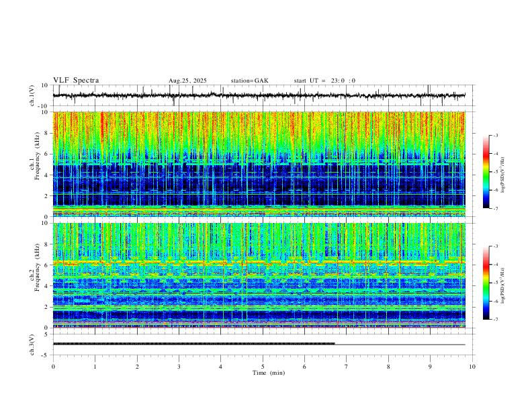Click the time axis end label "10"
This screenshot has width=532, height=411.
coord(472,367)
